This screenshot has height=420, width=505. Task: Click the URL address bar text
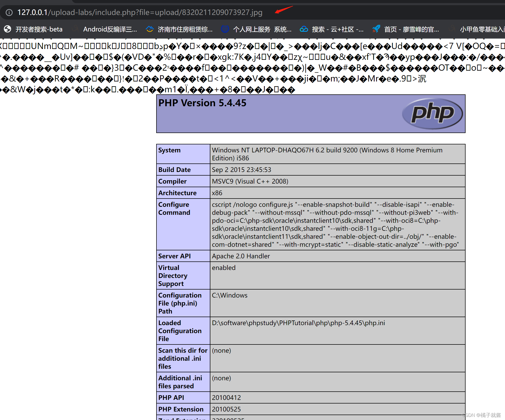[140, 12]
